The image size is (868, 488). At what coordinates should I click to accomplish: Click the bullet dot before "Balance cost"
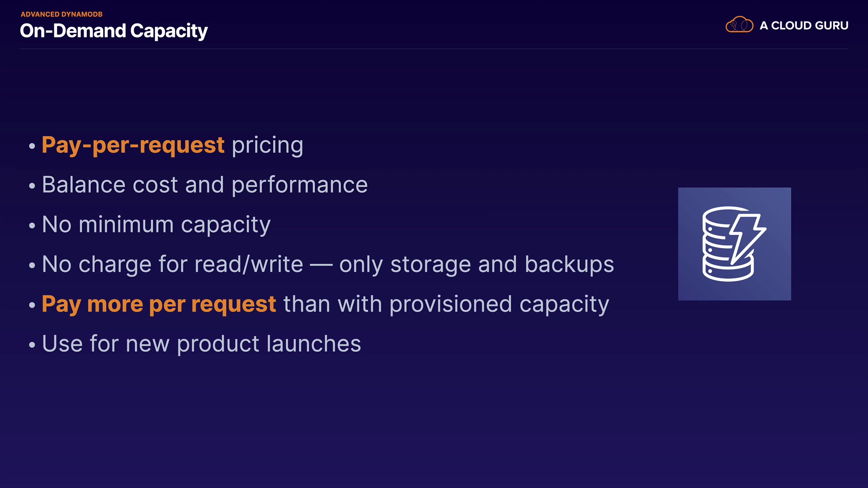32,186
